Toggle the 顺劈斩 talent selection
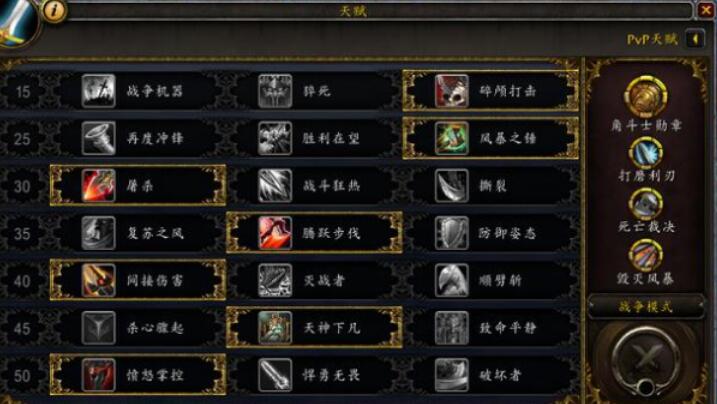The height and width of the screenshot is (404, 717). pyautogui.click(x=492, y=280)
